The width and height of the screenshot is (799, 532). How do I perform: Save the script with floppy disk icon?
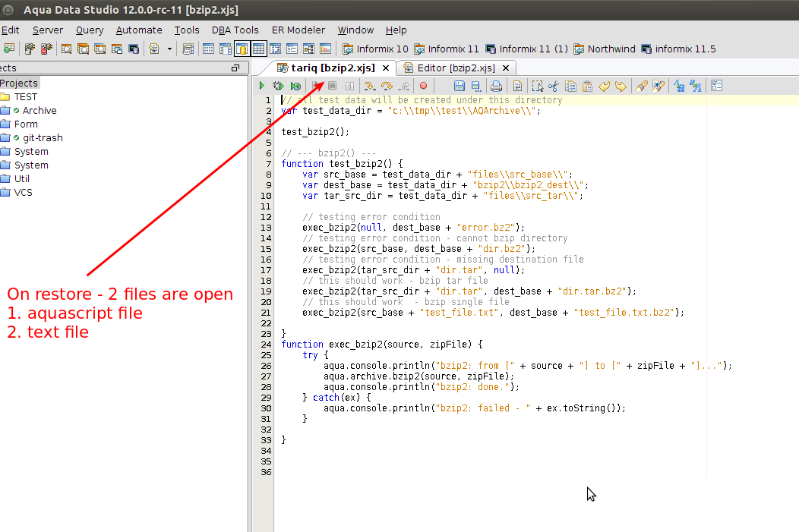(x=459, y=86)
